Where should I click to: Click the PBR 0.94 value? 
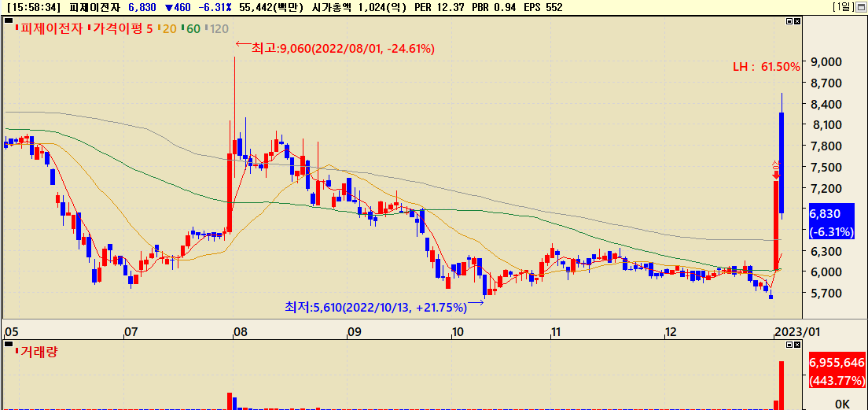494,7
